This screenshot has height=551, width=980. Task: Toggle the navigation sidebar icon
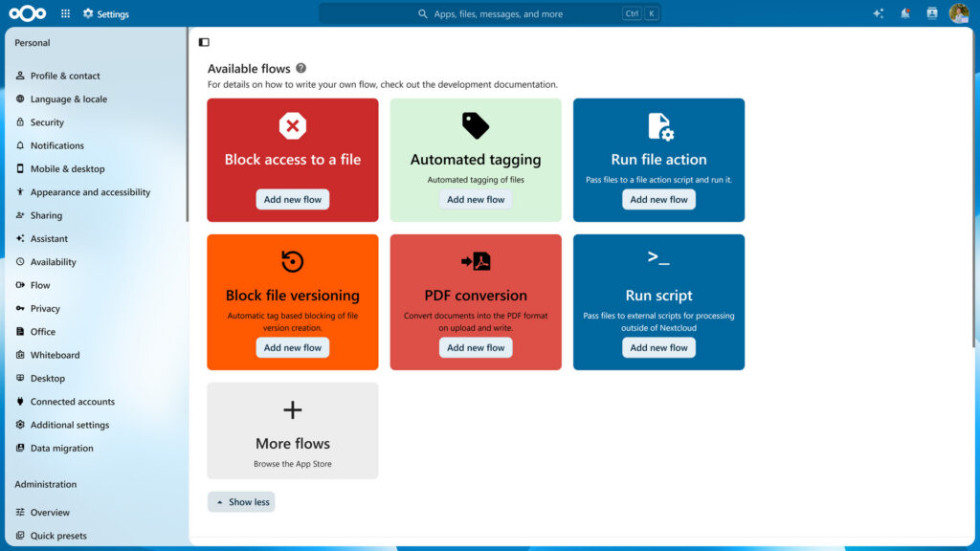pyautogui.click(x=204, y=42)
